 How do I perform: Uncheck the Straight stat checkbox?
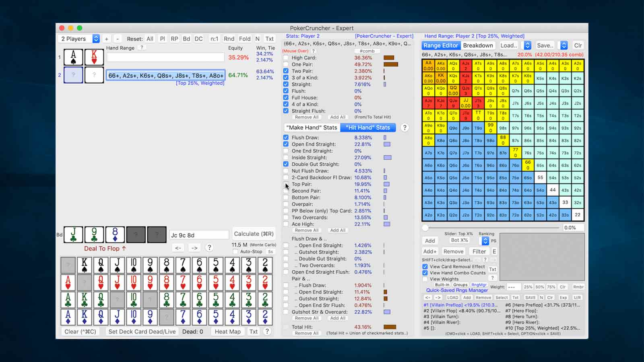[286, 84]
